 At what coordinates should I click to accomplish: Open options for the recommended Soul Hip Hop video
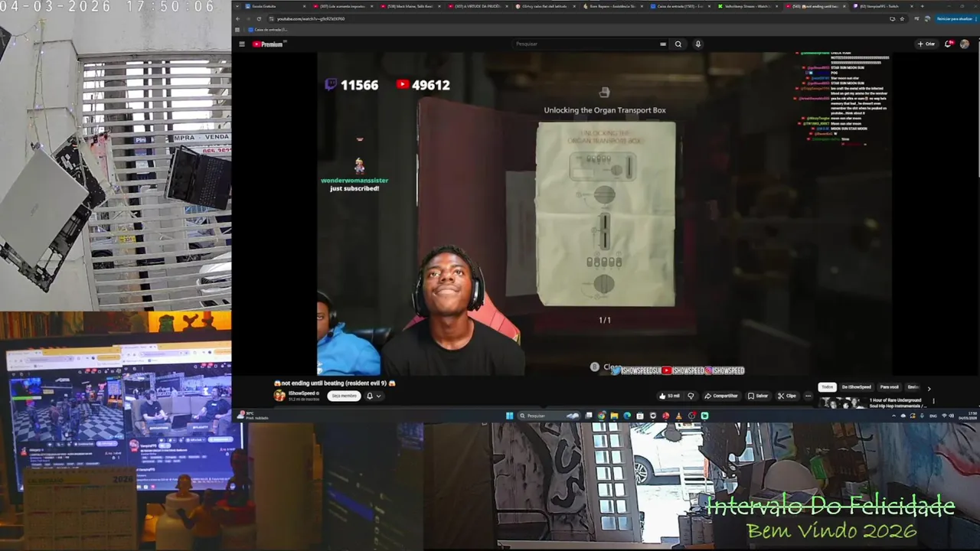click(x=933, y=401)
